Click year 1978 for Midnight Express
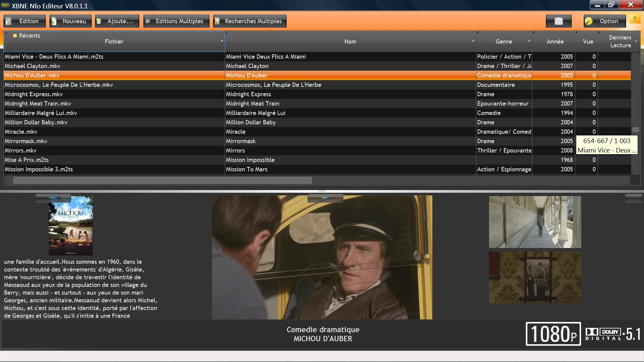Viewport: 644px width, 362px height. coord(553,94)
